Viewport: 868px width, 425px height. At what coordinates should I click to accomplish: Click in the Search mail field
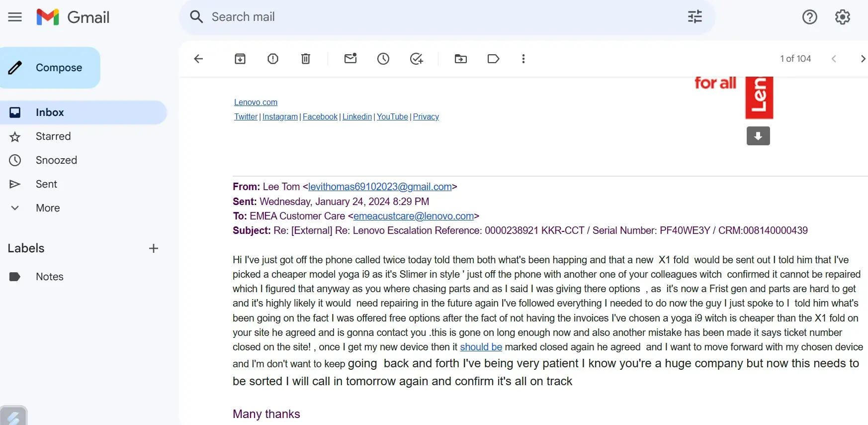click(437, 17)
